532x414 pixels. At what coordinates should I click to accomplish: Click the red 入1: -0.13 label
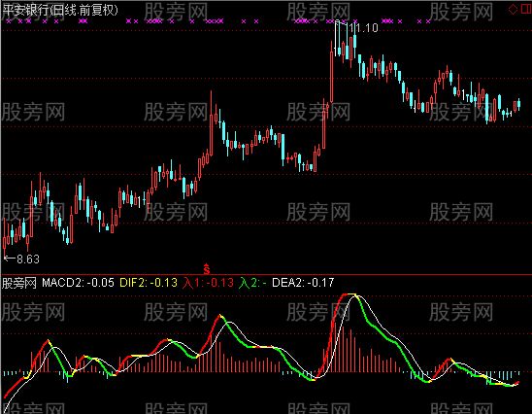(208, 283)
